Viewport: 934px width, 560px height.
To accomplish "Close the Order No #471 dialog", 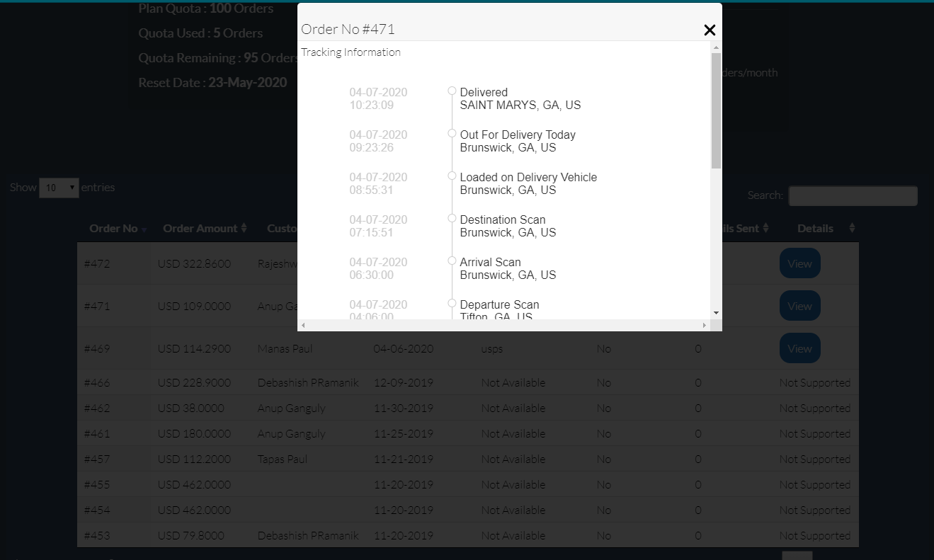I will [710, 30].
